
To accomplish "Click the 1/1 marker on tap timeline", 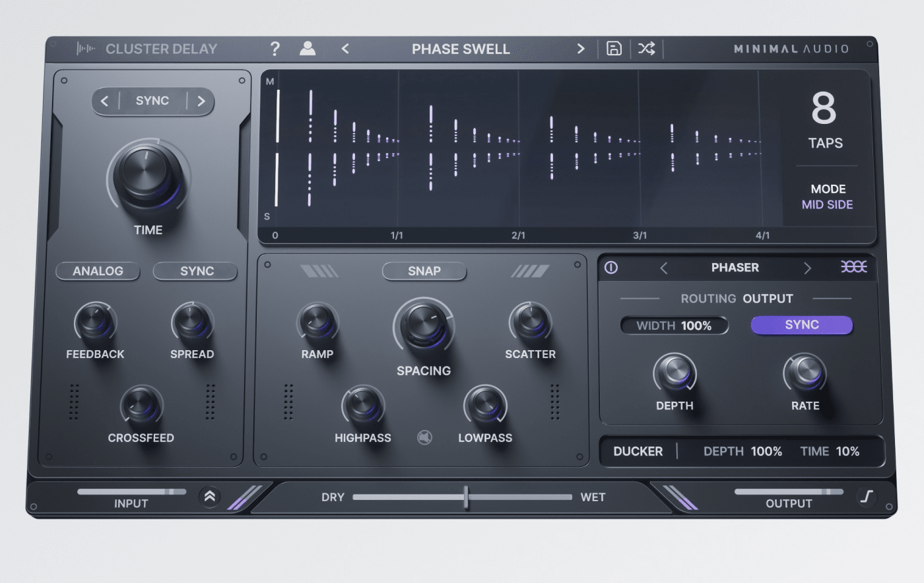I will (x=397, y=235).
